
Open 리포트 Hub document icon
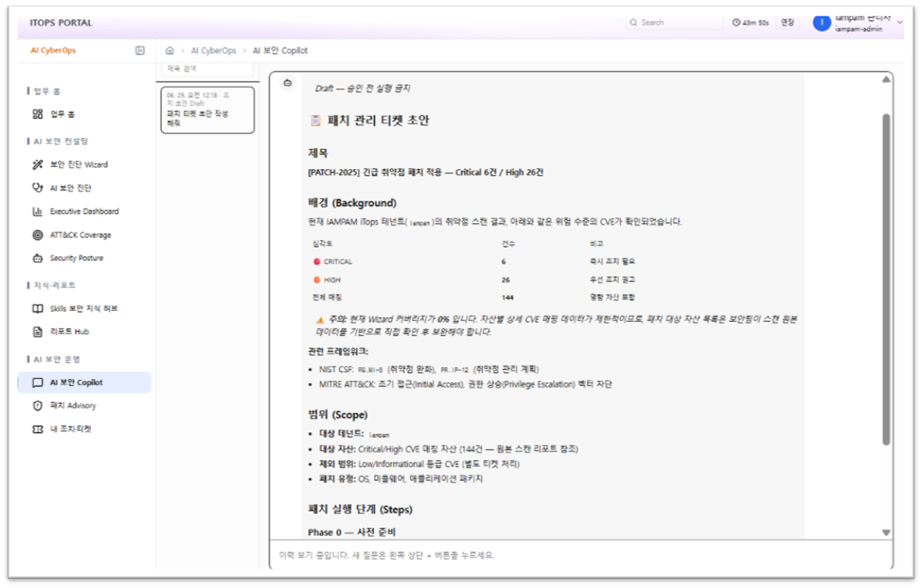(38, 332)
